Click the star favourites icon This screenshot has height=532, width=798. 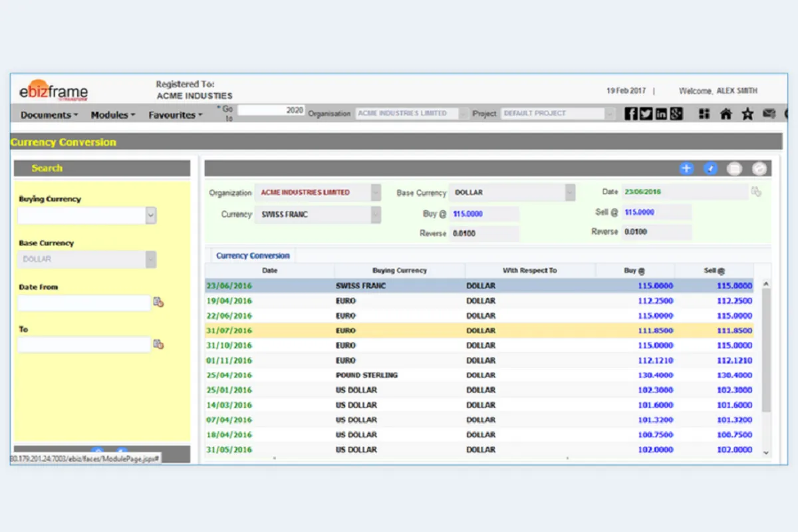747,114
